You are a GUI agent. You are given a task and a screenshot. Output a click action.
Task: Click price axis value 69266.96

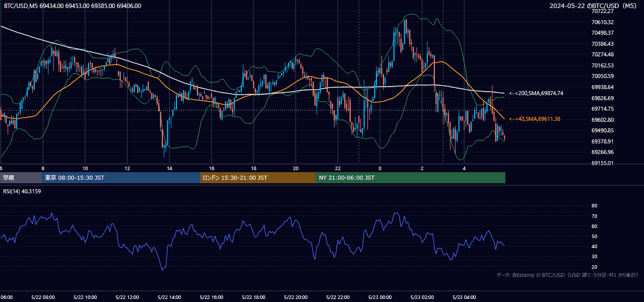click(x=602, y=152)
